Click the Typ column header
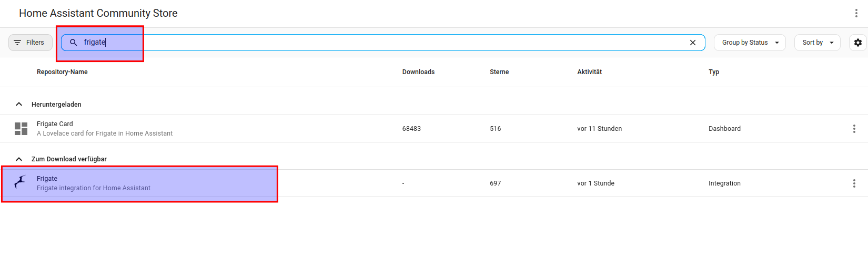 pos(713,72)
